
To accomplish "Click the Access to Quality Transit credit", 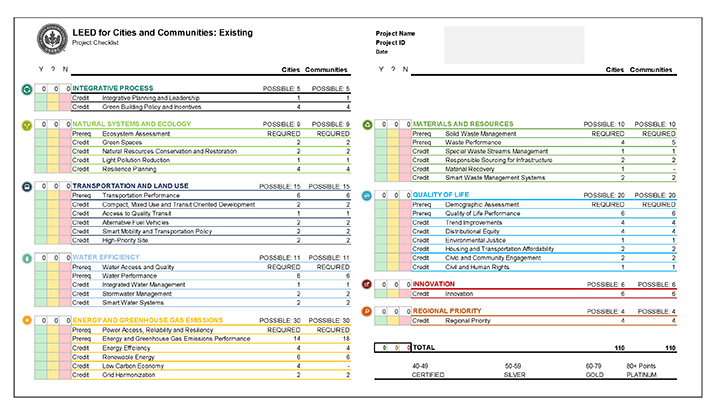I will click(x=141, y=213).
